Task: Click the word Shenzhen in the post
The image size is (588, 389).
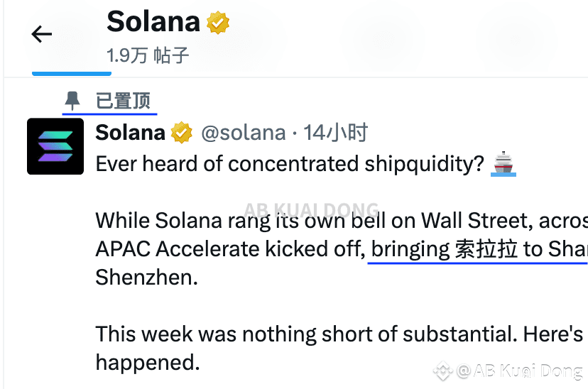Action: pyautogui.click(x=146, y=277)
